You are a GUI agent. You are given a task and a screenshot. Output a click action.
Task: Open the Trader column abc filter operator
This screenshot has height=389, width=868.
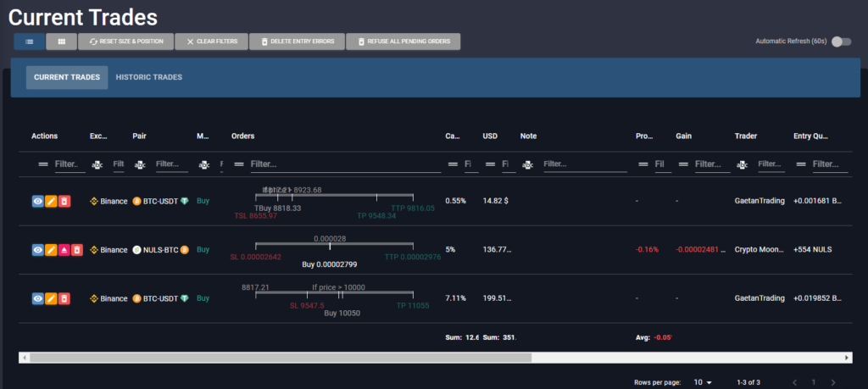click(x=743, y=164)
